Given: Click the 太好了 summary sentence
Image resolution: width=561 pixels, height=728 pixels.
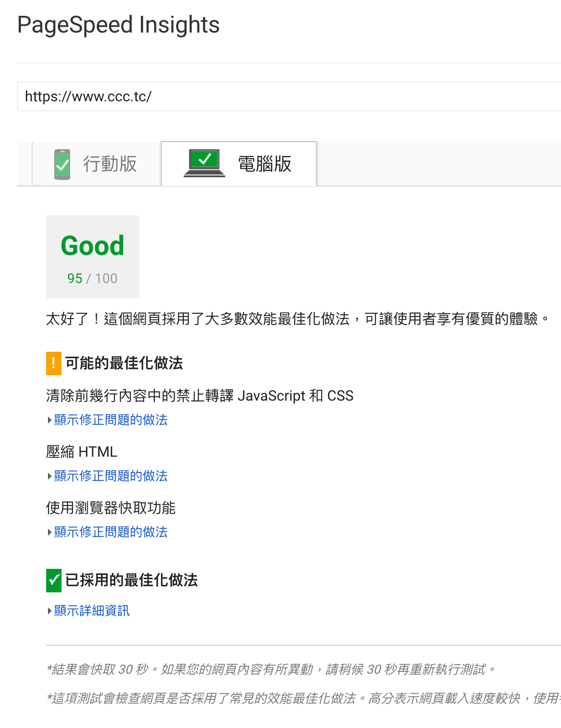Looking at the screenshot, I should (298, 319).
